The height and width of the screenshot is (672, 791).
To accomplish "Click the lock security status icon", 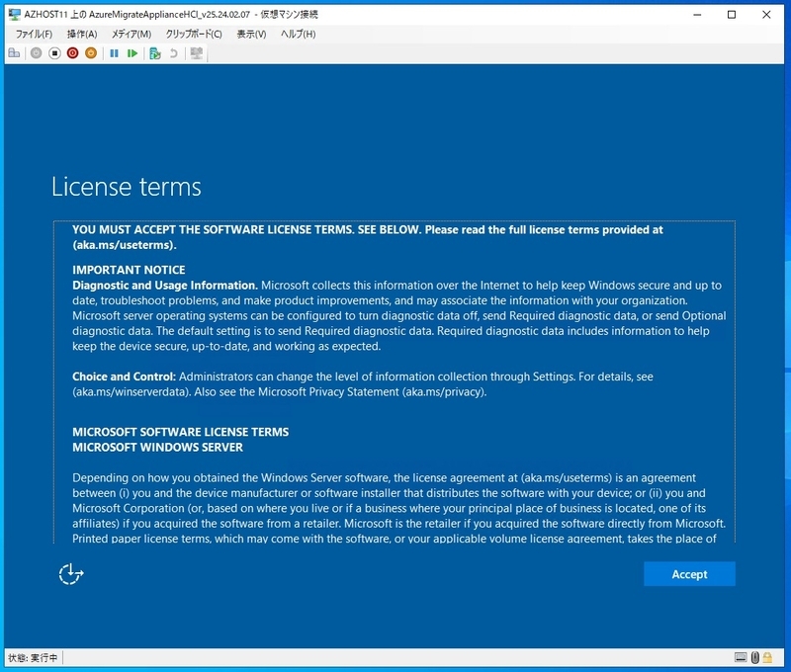I will [x=767, y=657].
